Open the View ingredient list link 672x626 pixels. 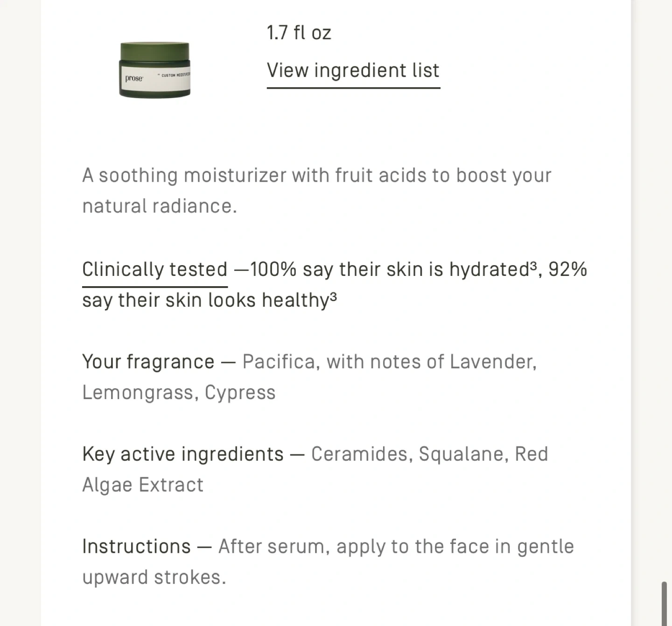[x=353, y=71]
